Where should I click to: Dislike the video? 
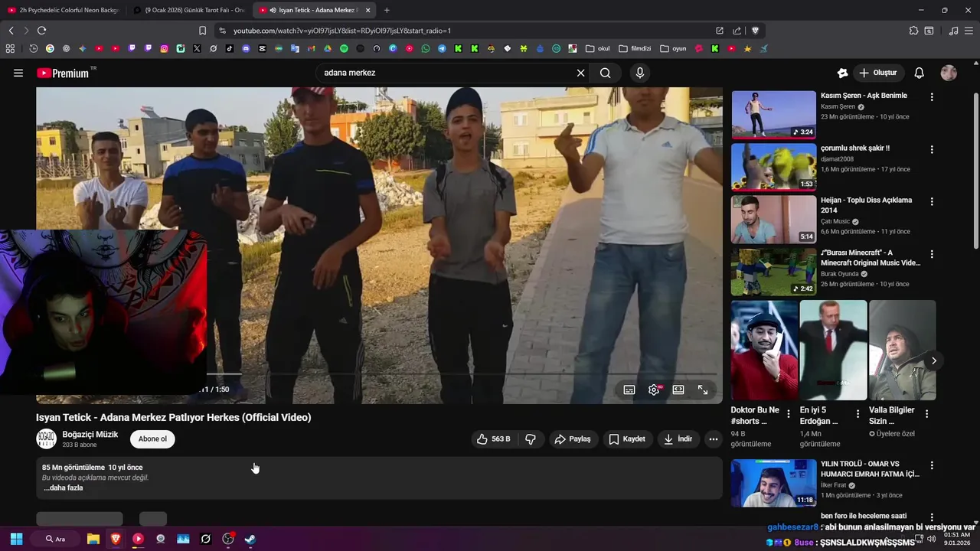click(x=531, y=439)
